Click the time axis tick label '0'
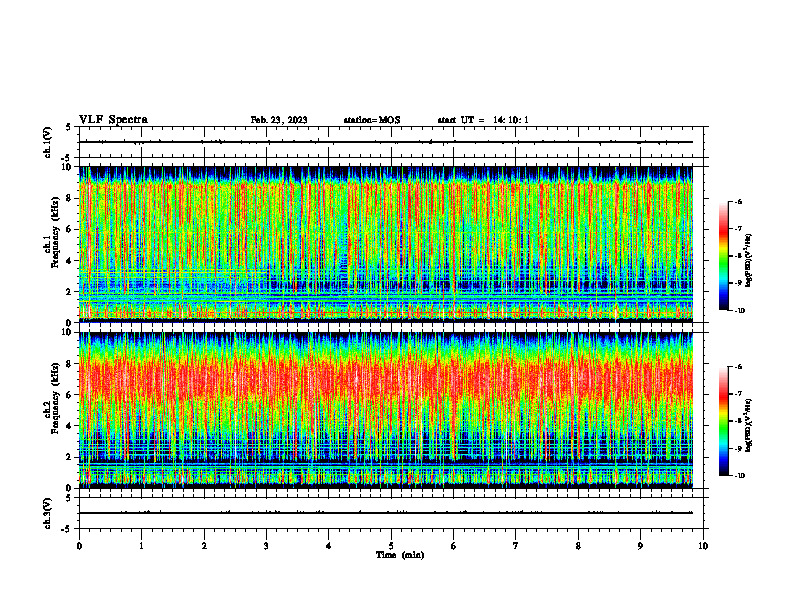Screen dimensions: 792x612 (x=79, y=546)
